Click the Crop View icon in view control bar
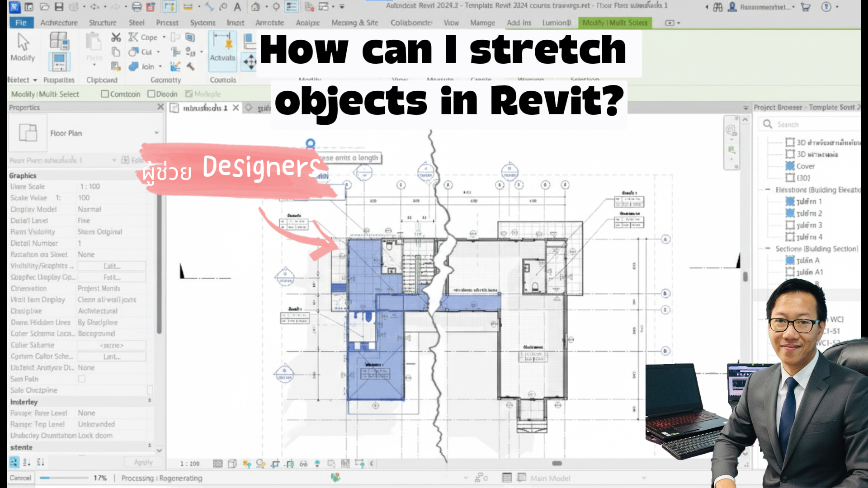Image resolution: width=868 pixels, height=488 pixels. click(275, 464)
